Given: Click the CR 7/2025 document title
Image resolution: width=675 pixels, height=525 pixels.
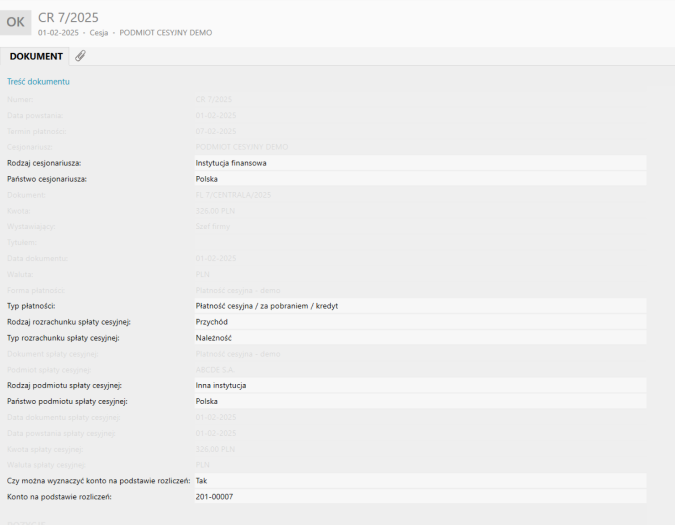Looking at the screenshot, I should (x=68, y=16).
